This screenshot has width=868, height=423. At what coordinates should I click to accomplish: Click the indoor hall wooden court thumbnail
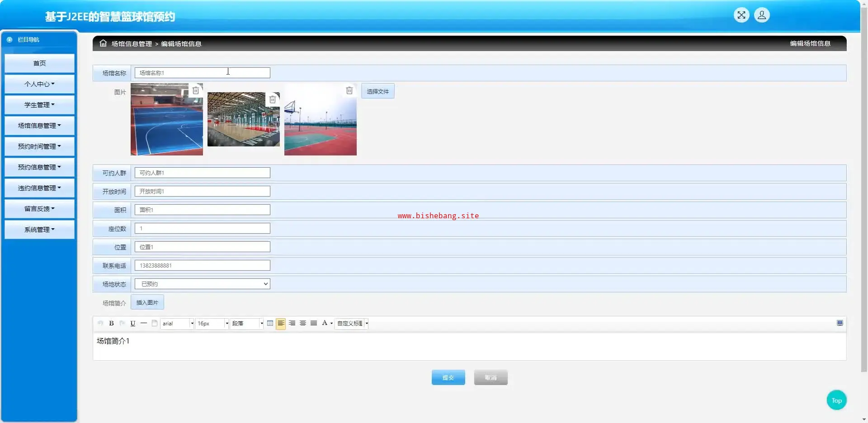click(244, 119)
